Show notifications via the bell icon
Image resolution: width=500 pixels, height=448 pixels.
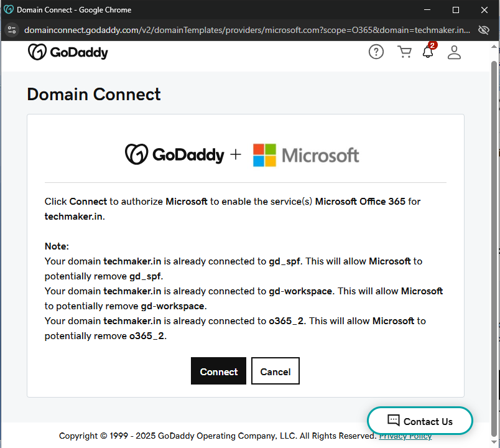click(428, 52)
